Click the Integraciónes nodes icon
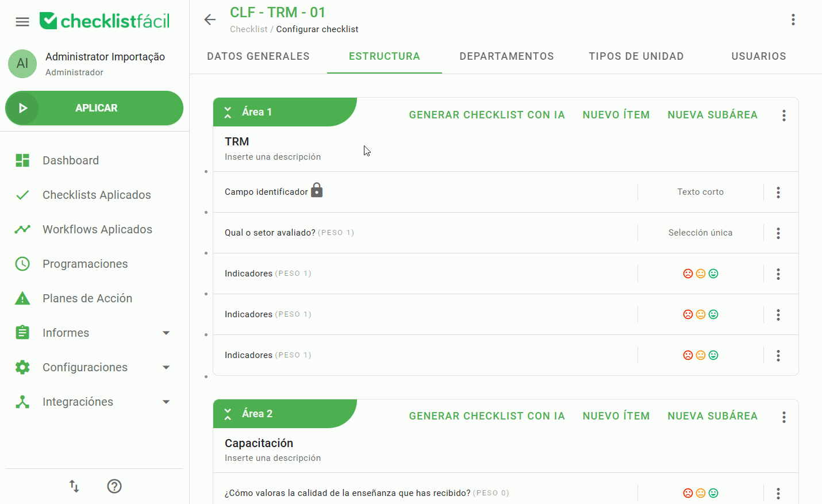Screen dimensions: 822x504 [22, 402]
